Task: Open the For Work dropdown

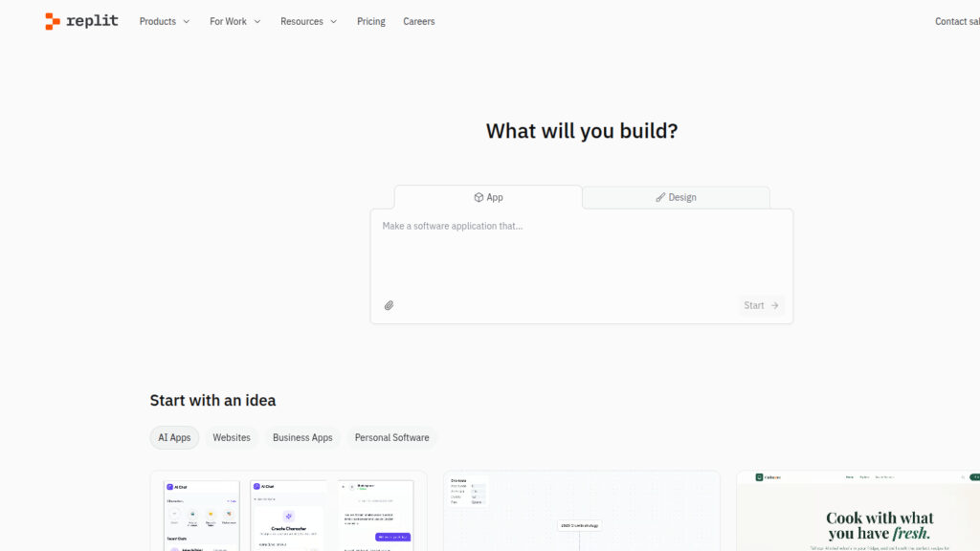Action: click(234, 21)
